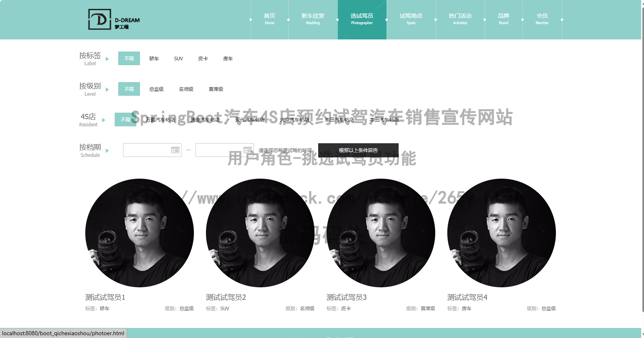The image size is (644, 338).
Task: Click the arrow beside 按档期 Schedule
Action: coord(107,150)
